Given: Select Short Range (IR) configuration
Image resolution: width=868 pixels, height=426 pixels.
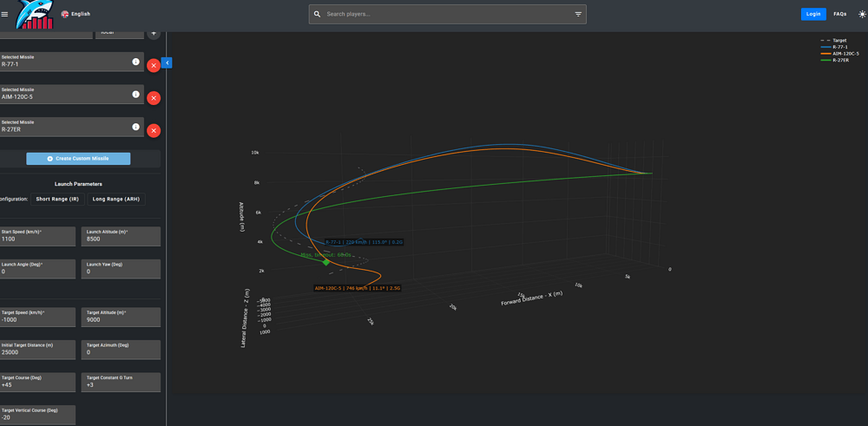Looking at the screenshot, I should pyautogui.click(x=57, y=199).
